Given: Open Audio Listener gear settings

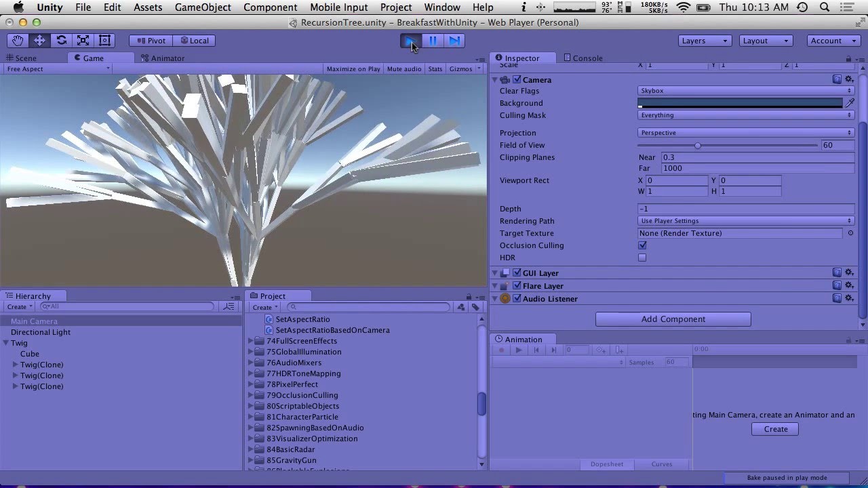Looking at the screenshot, I should point(848,299).
